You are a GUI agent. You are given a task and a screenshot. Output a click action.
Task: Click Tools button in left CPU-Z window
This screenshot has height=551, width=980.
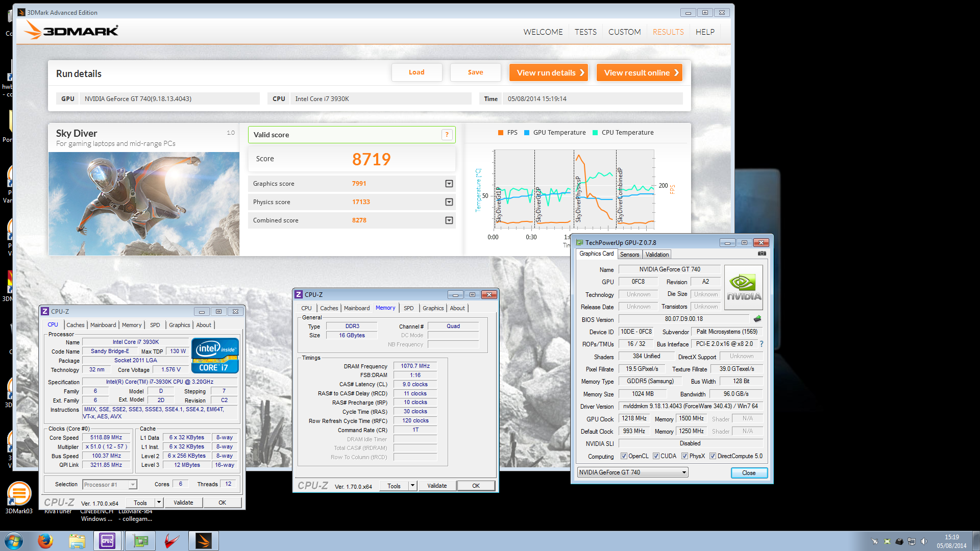pyautogui.click(x=140, y=503)
